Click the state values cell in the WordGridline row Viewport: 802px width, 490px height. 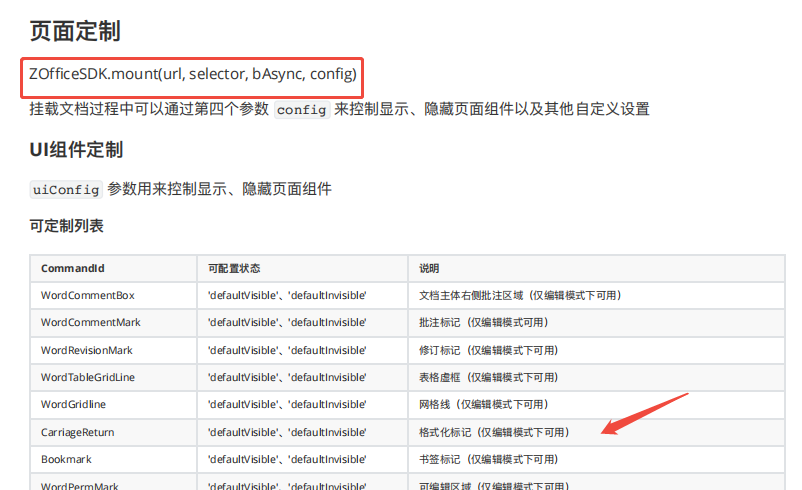point(287,404)
